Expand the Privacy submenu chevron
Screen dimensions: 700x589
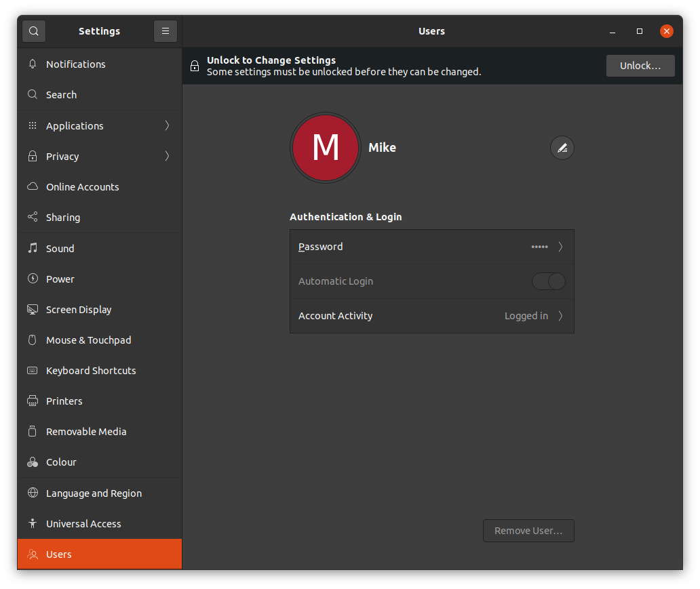click(x=167, y=157)
